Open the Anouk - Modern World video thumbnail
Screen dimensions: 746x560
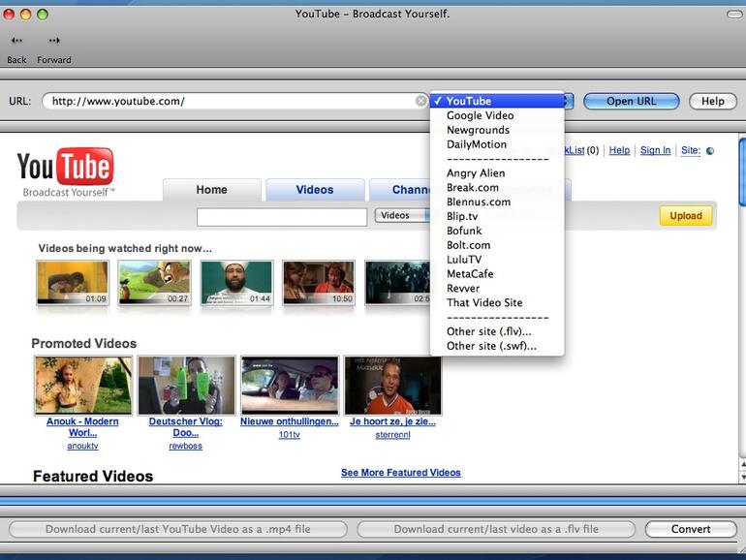tap(82, 385)
